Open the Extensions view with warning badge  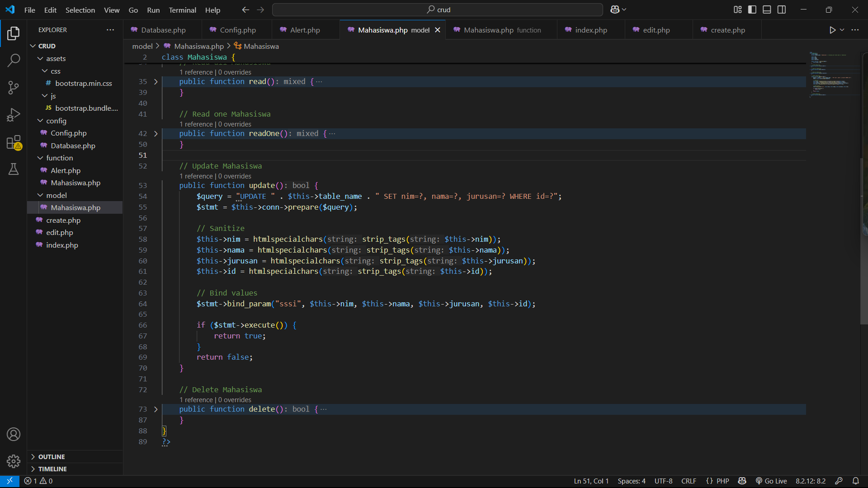pyautogui.click(x=14, y=143)
